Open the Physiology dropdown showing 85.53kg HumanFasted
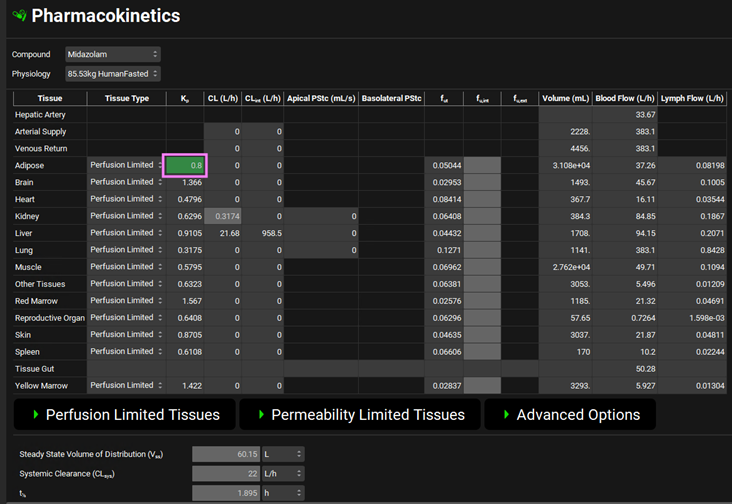 [x=112, y=74]
